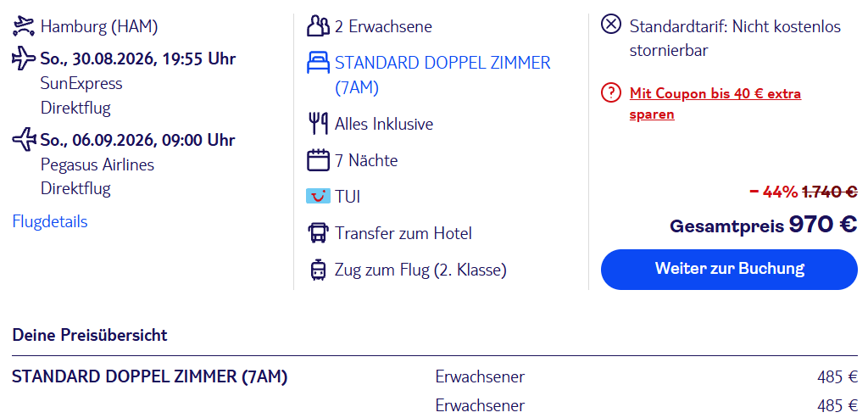This screenshot has width=868, height=418.
Task: Click the bus transfer icon
Action: tap(318, 233)
